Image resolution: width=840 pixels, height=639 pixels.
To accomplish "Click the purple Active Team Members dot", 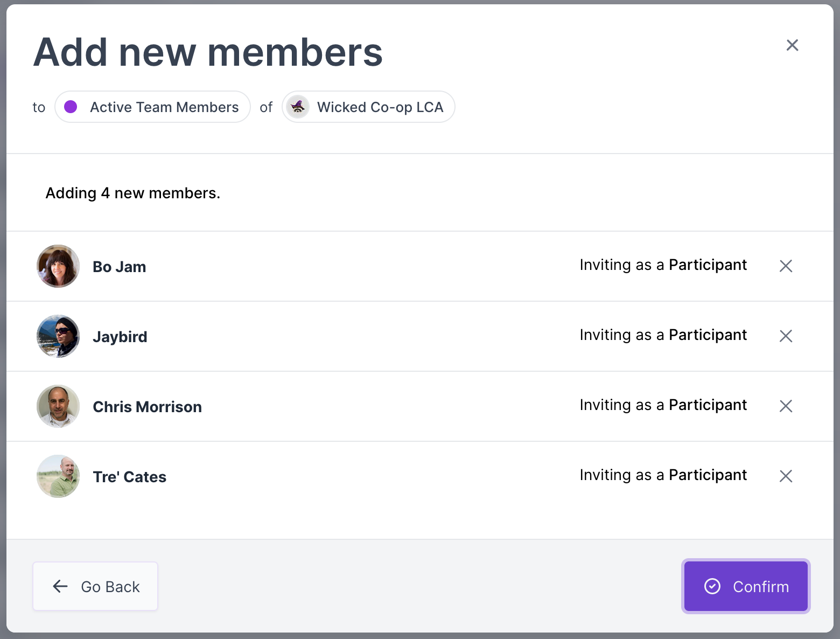I will coord(71,107).
